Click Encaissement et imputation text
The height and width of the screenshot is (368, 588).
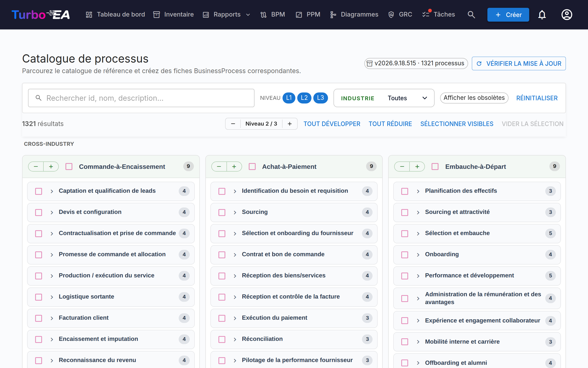pos(98,339)
